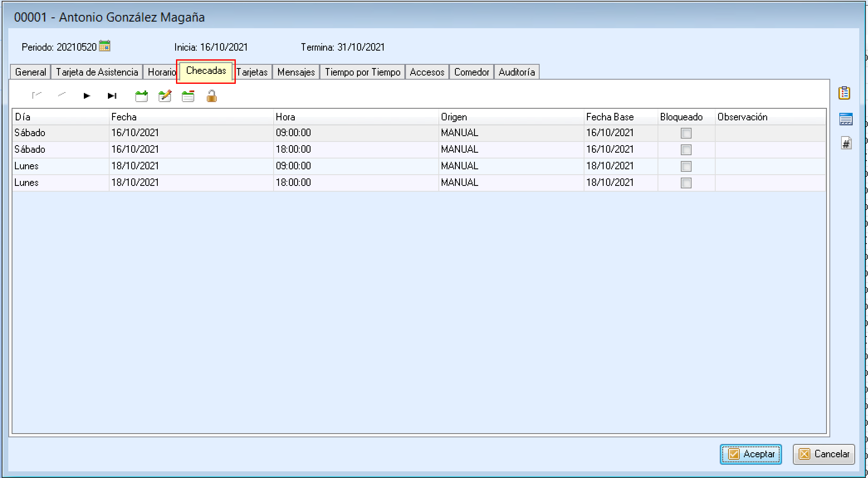This screenshot has height=478, width=868.
Task: Check Bloqueado for Lunes 09:00:00 row
Action: pyautogui.click(x=686, y=166)
